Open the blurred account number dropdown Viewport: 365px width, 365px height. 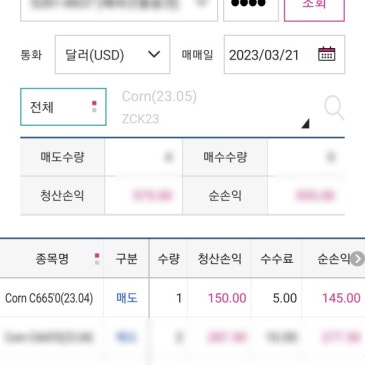coord(119,8)
